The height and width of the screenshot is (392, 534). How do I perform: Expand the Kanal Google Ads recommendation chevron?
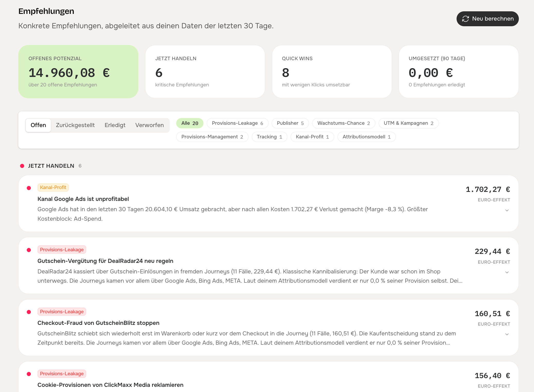coord(507,210)
